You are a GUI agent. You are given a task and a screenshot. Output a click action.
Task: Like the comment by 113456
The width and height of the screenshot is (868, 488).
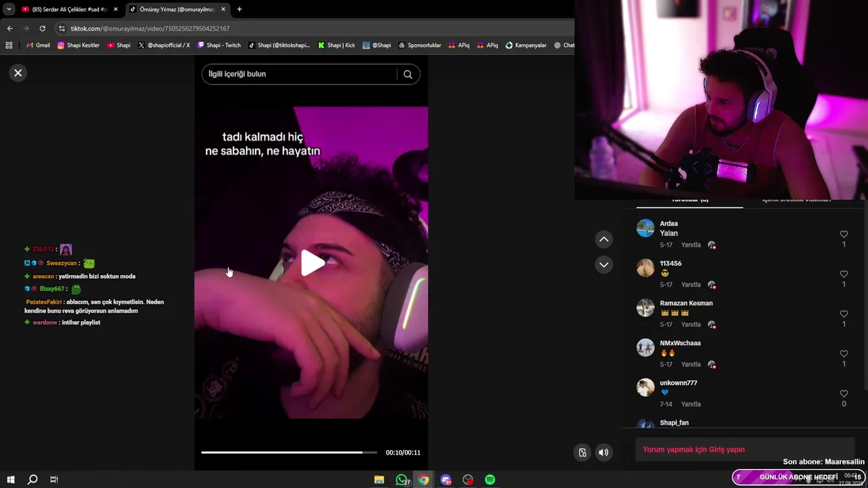(844, 274)
